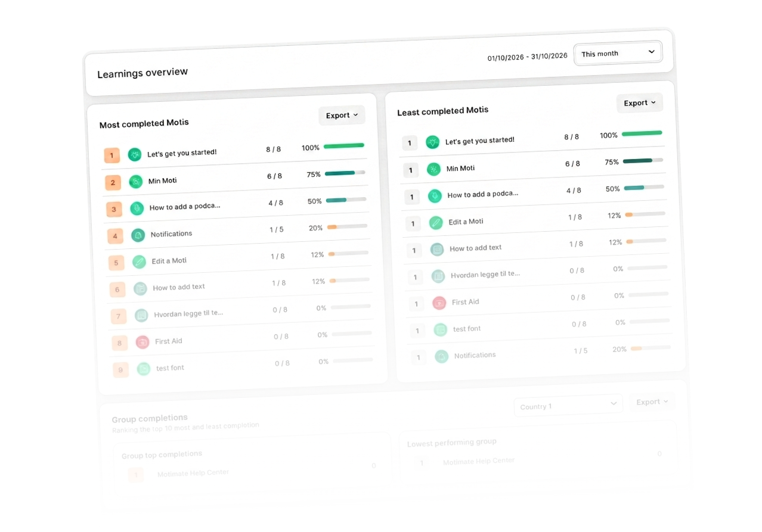
Task: Click the lightbulb icon in Most completed Motis
Action: tap(135, 155)
